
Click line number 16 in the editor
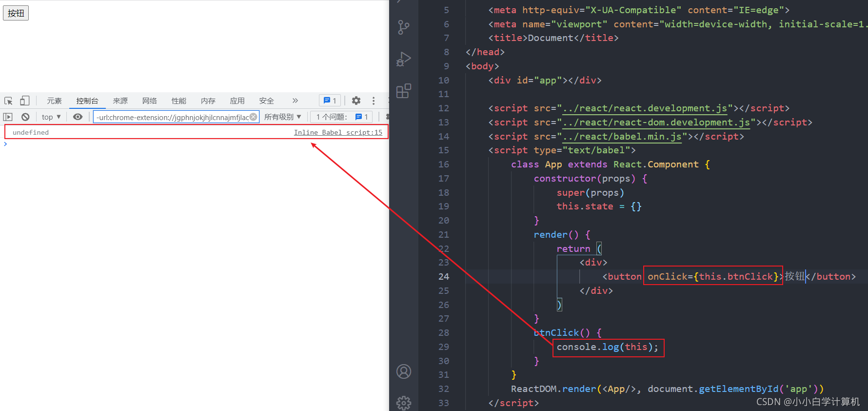pos(444,164)
